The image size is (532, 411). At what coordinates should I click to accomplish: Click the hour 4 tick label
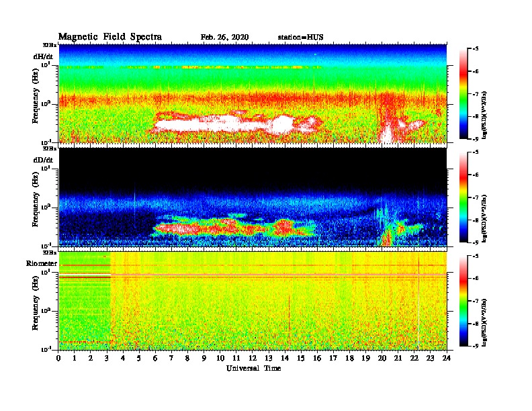point(123,358)
